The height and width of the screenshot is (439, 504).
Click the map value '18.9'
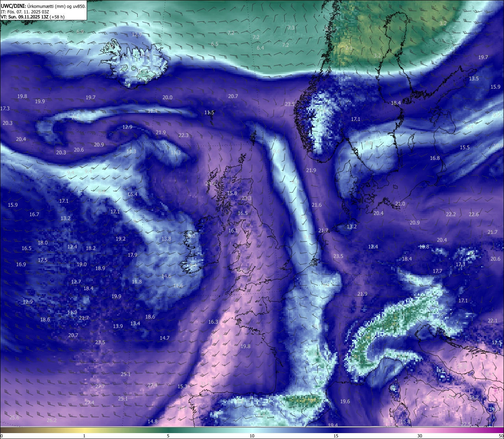100,268
